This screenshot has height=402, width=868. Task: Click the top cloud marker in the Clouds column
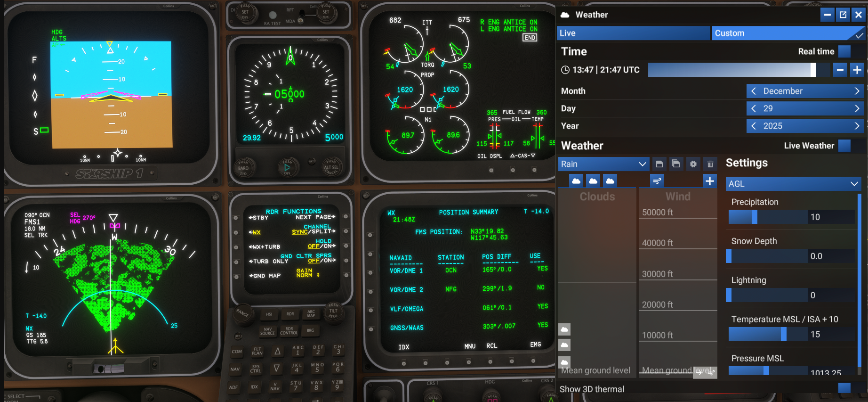(x=564, y=329)
